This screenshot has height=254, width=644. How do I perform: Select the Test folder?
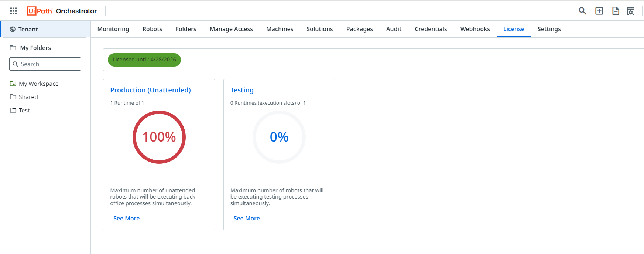click(24, 110)
